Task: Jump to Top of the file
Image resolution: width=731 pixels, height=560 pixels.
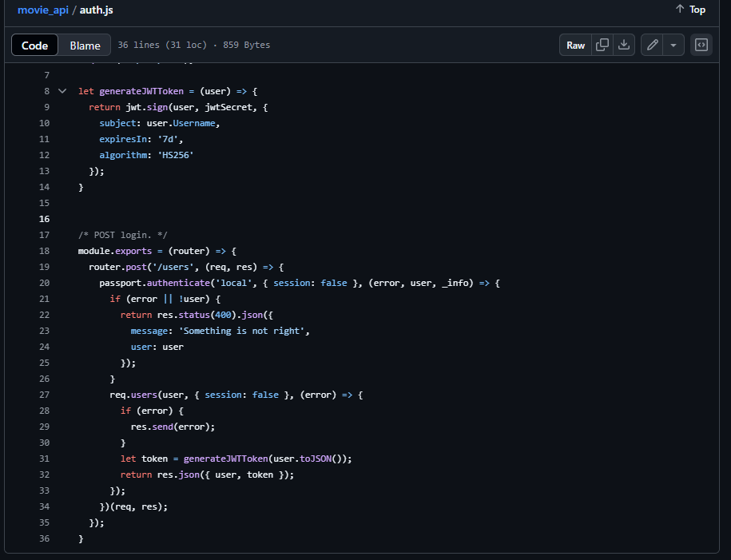Action: (x=690, y=10)
